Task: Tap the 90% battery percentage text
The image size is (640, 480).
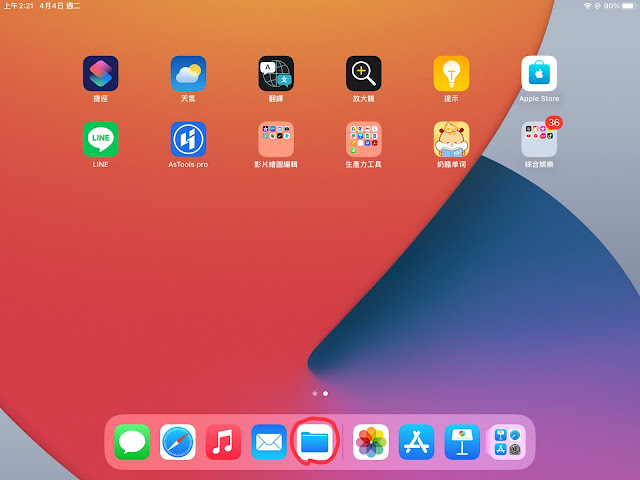Action: [x=612, y=6]
